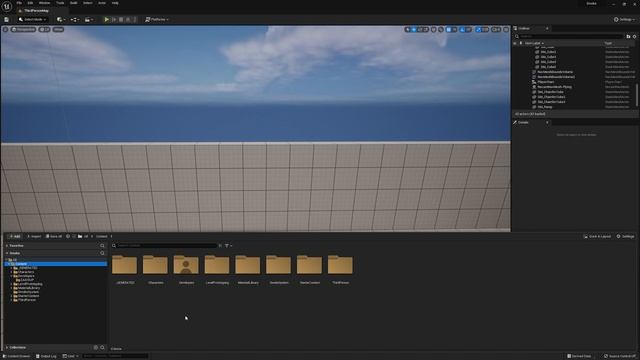Open the Select Mode dropdown
This screenshot has height=360, width=640.
click(32, 20)
